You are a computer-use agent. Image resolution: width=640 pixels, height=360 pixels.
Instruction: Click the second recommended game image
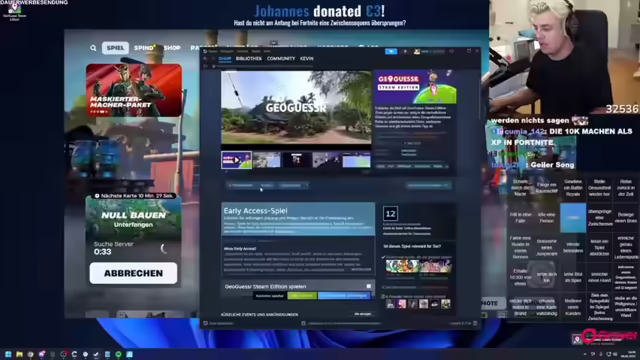pyautogui.click(x=435, y=266)
